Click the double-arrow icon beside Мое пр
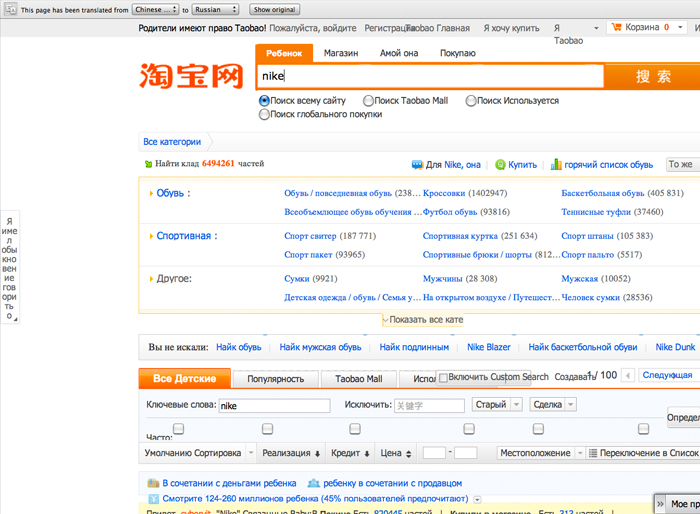700x514 pixels. (x=660, y=504)
